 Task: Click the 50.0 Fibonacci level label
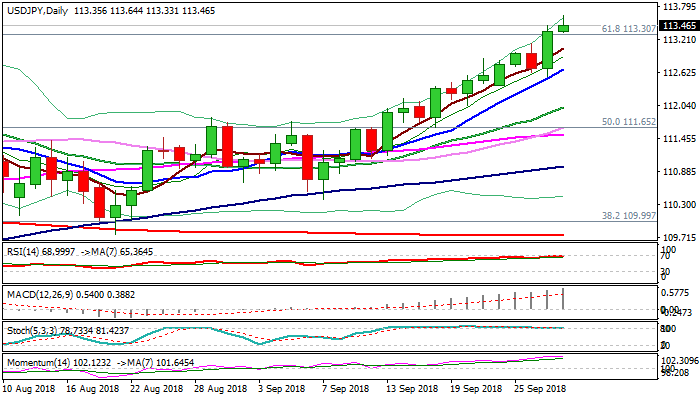click(x=628, y=121)
